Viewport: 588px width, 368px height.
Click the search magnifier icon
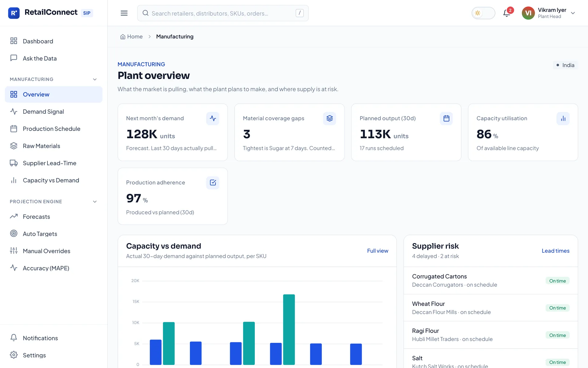[145, 13]
